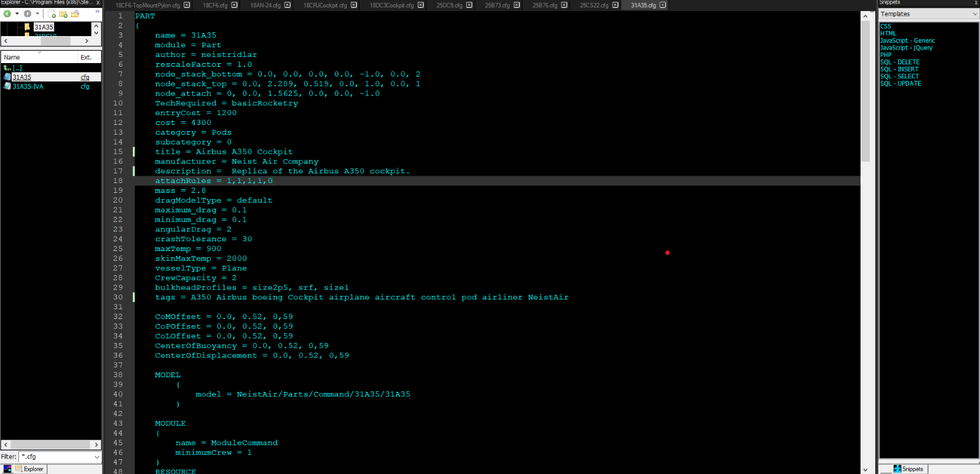Click the folder tree scroll down arrow
Viewport: 980px width, 474px height.
96,33
